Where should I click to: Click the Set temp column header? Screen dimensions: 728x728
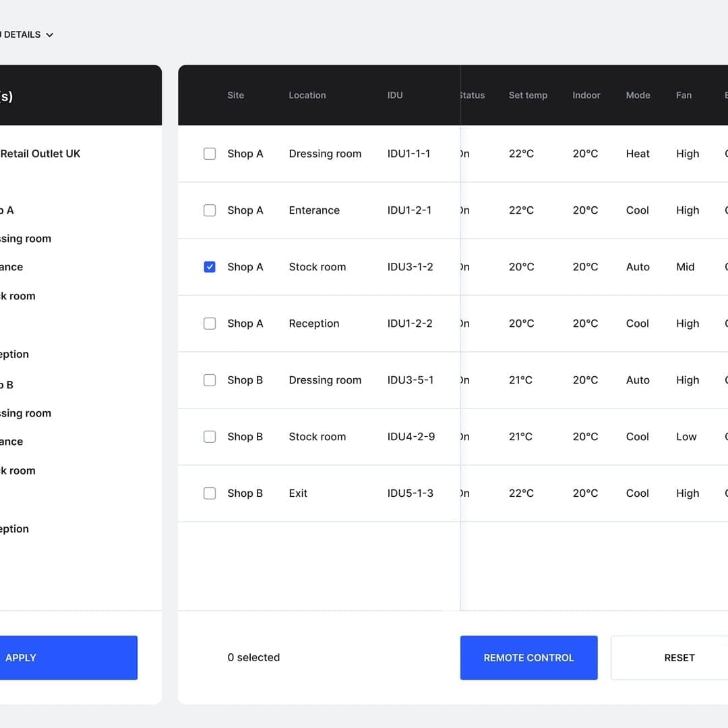click(528, 95)
